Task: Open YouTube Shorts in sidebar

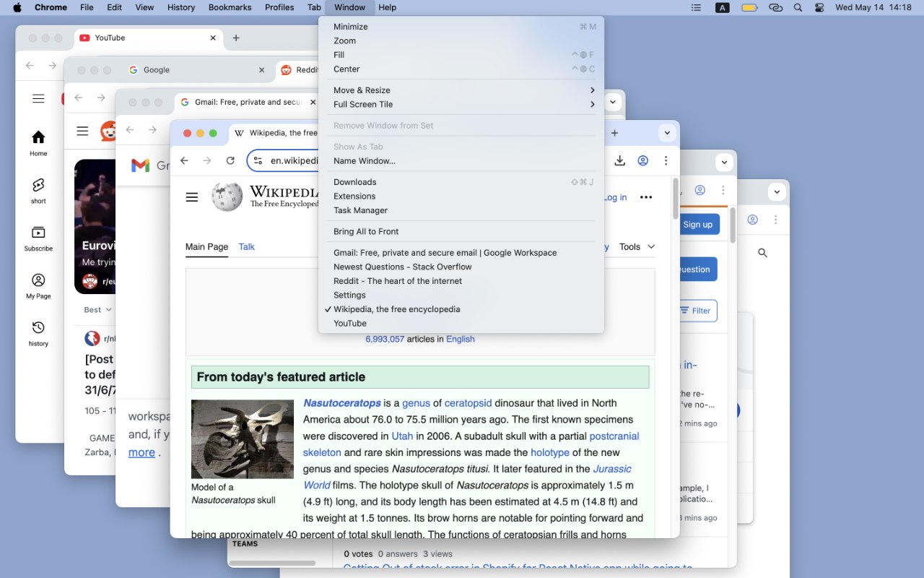Action: click(x=38, y=190)
